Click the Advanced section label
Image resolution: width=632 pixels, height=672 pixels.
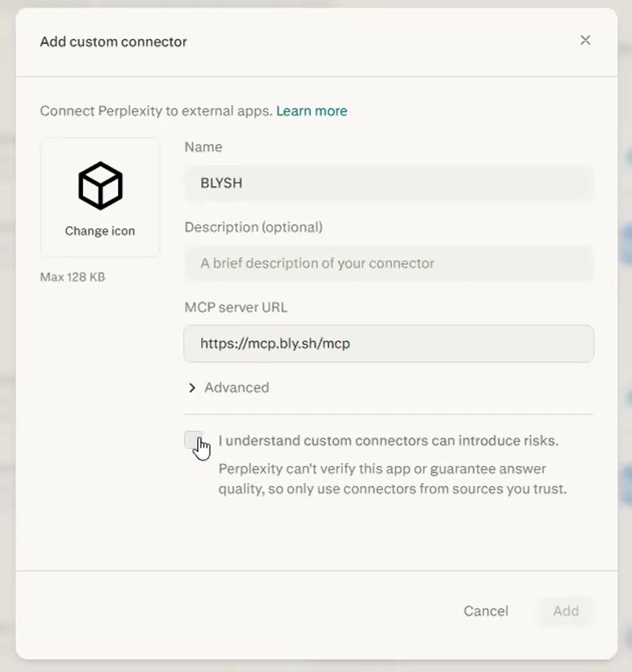click(236, 387)
